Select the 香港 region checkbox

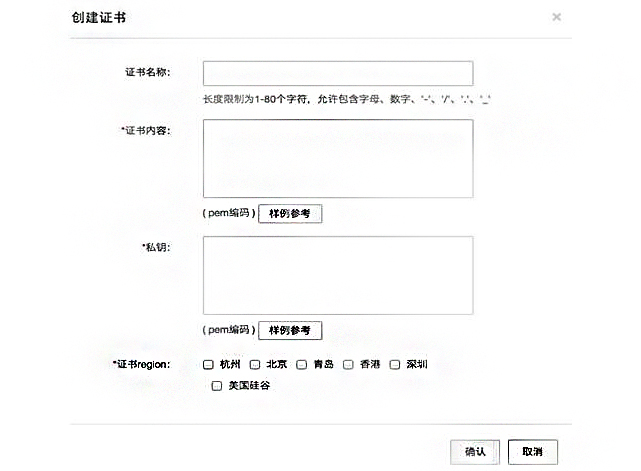[348, 365]
